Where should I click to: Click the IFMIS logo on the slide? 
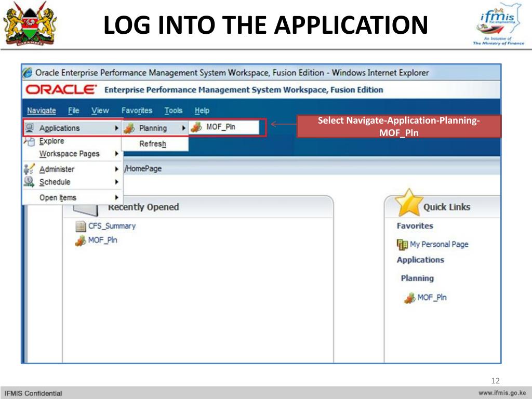pyautogui.click(x=498, y=24)
